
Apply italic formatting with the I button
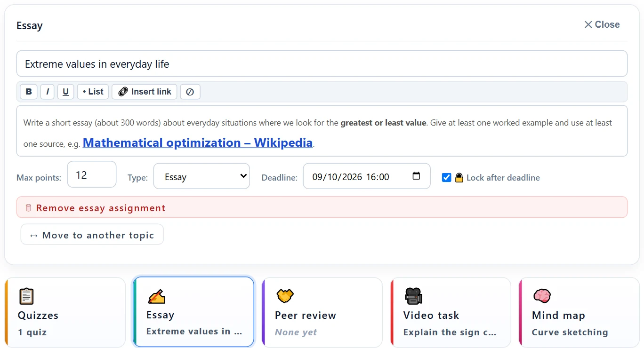[48, 92]
